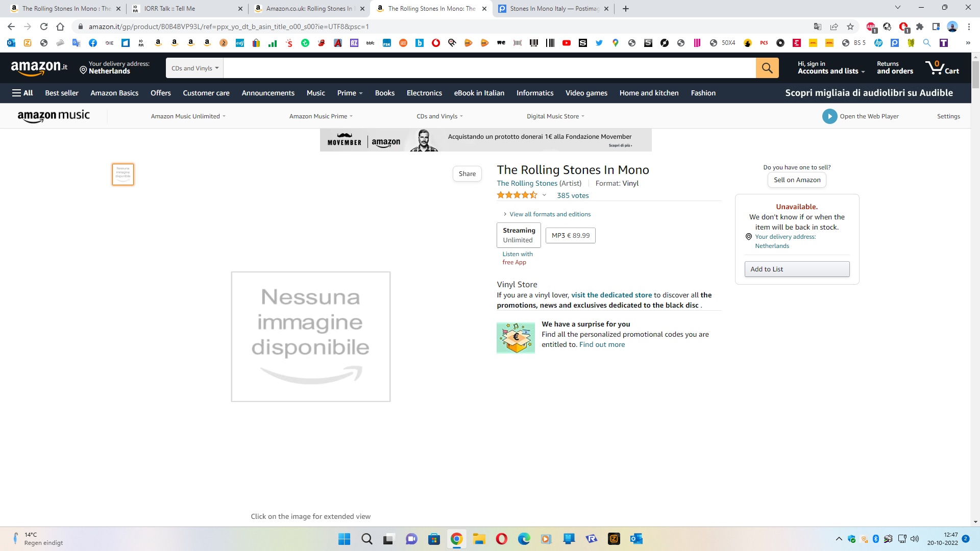Open File Explorer from the taskbar
Image resolution: width=980 pixels, height=551 pixels.
[479, 539]
